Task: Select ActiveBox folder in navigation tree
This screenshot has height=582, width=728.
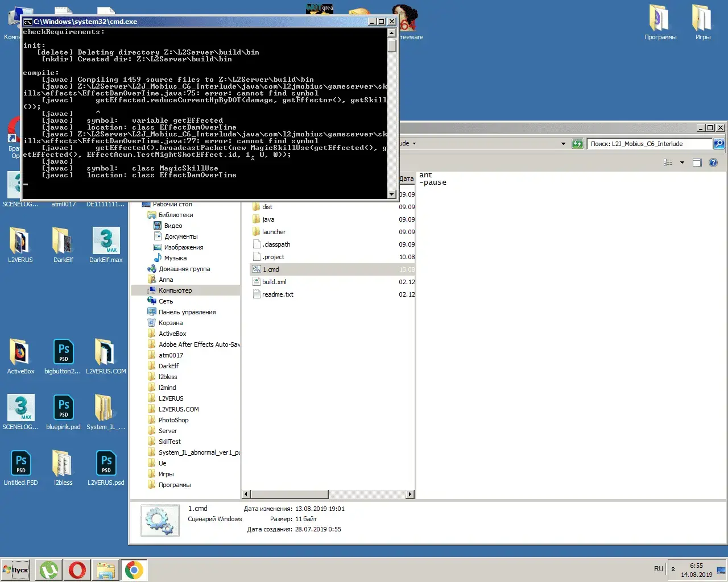Action: pyautogui.click(x=172, y=334)
